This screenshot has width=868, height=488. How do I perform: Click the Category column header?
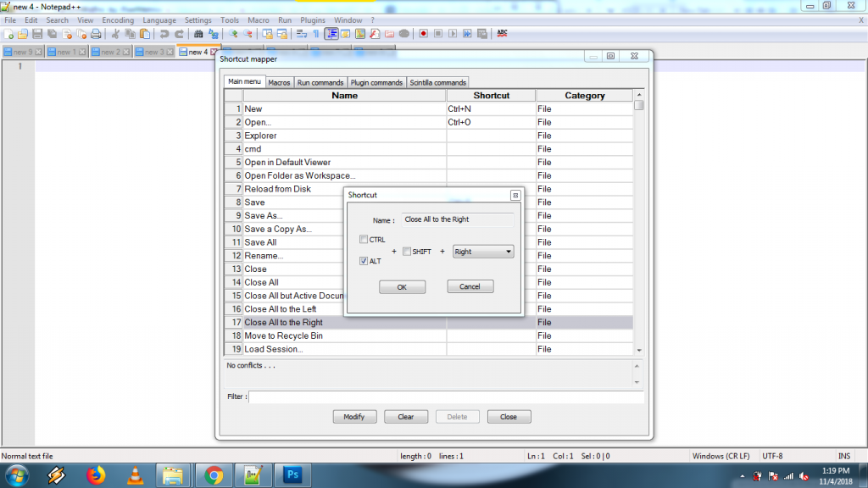click(x=585, y=96)
